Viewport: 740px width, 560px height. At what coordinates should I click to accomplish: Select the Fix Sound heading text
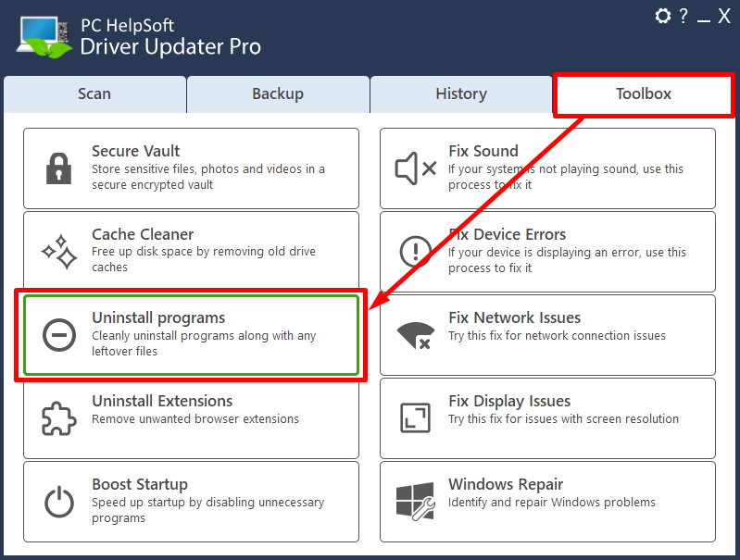click(x=483, y=151)
